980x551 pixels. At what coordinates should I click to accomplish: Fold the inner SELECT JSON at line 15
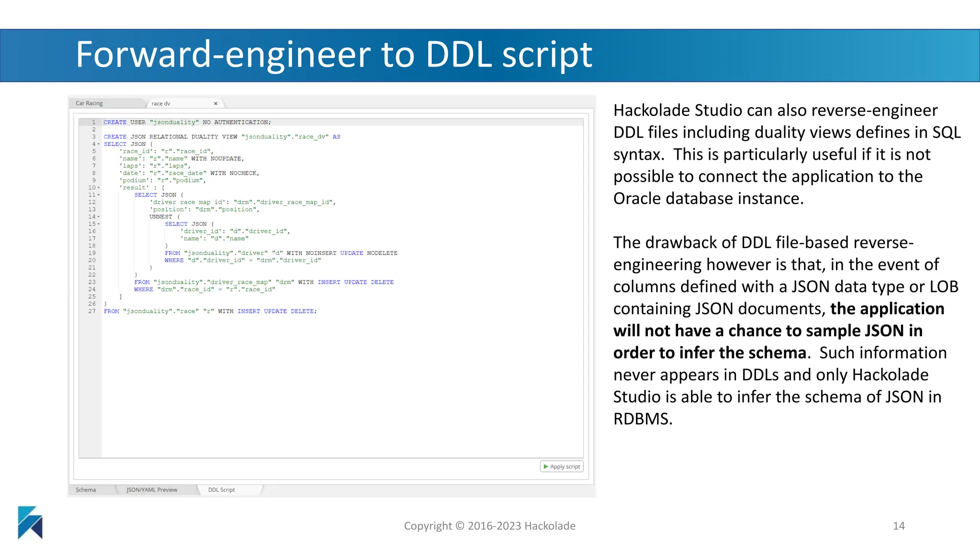pyautogui.click(x=99, y=224)
